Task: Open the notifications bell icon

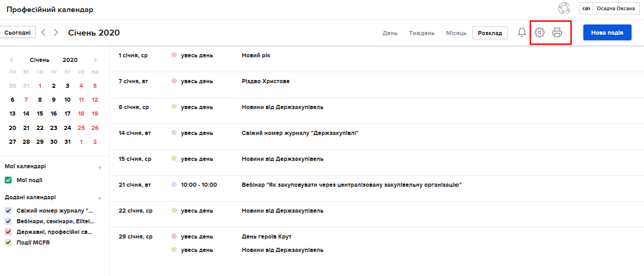Action: click(x=522, y=32)
